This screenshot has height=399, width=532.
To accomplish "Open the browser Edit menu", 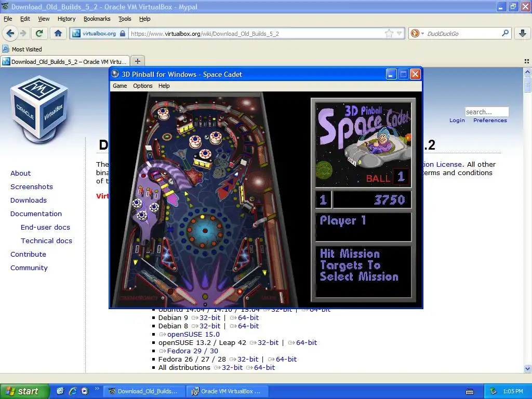I will (25, 19).
